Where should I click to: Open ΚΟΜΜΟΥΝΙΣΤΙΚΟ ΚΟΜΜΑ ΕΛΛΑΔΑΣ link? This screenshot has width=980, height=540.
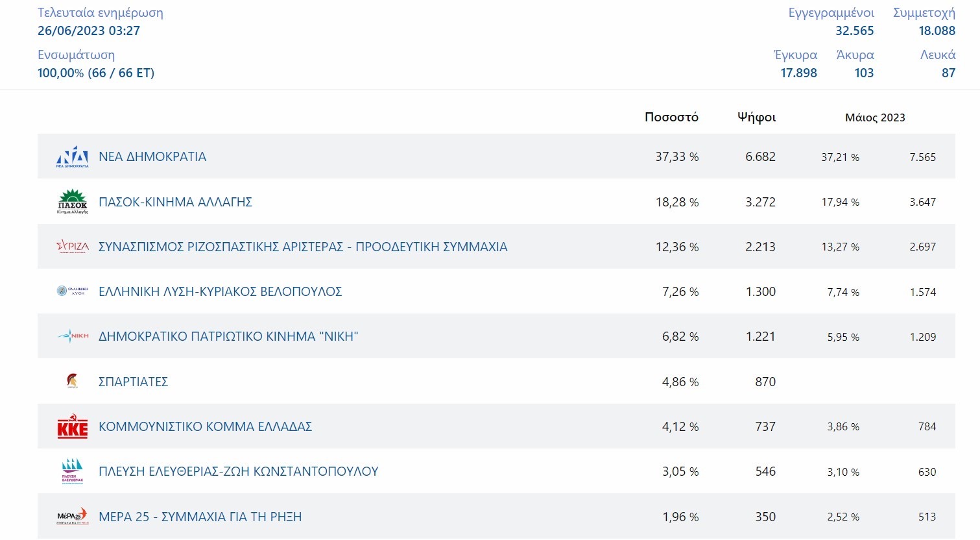point(205,426)
